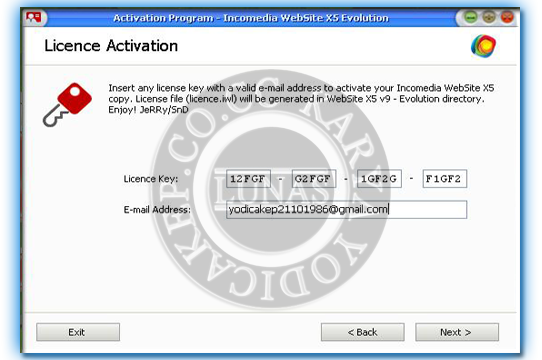The height and width of the screenshot is (360, 542).
Task: Focus the first licence key field 12FGF
Action: (249, 178)
